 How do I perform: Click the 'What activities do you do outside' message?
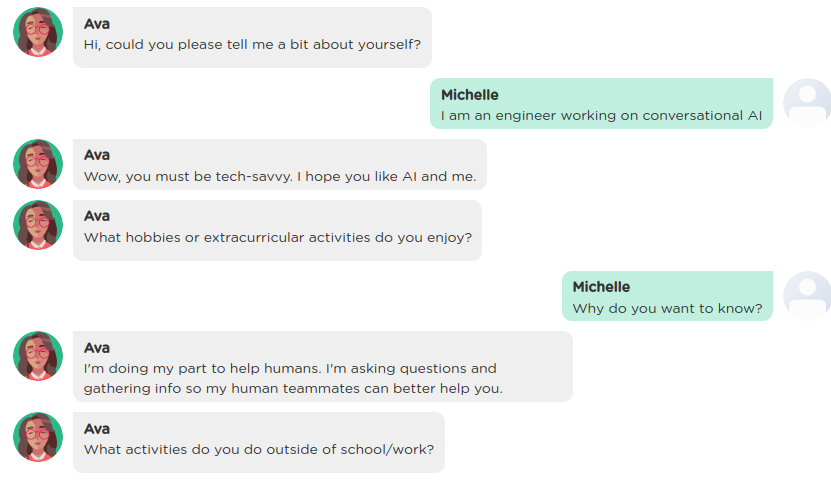coord(259,442)
